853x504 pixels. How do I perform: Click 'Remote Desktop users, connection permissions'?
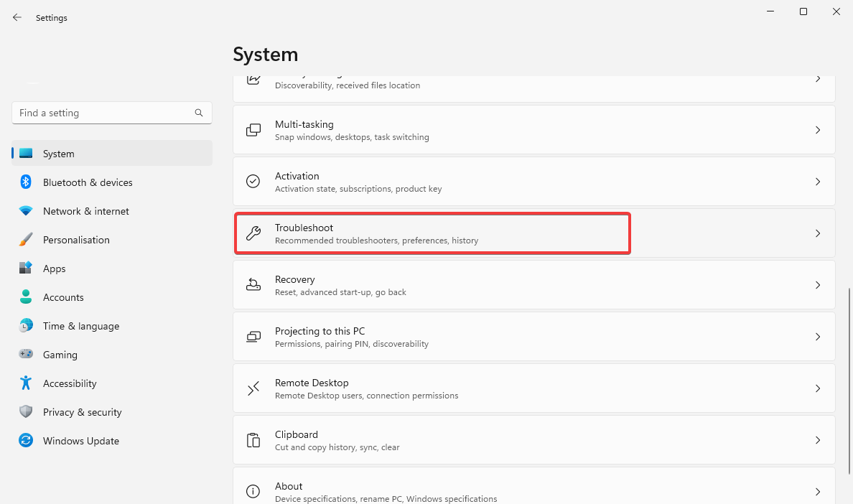coord(367,396)
